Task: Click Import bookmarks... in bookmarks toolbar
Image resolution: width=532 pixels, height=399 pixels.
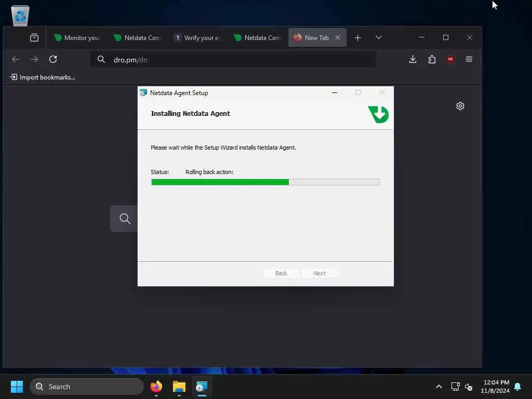Action: pos(43,77)
